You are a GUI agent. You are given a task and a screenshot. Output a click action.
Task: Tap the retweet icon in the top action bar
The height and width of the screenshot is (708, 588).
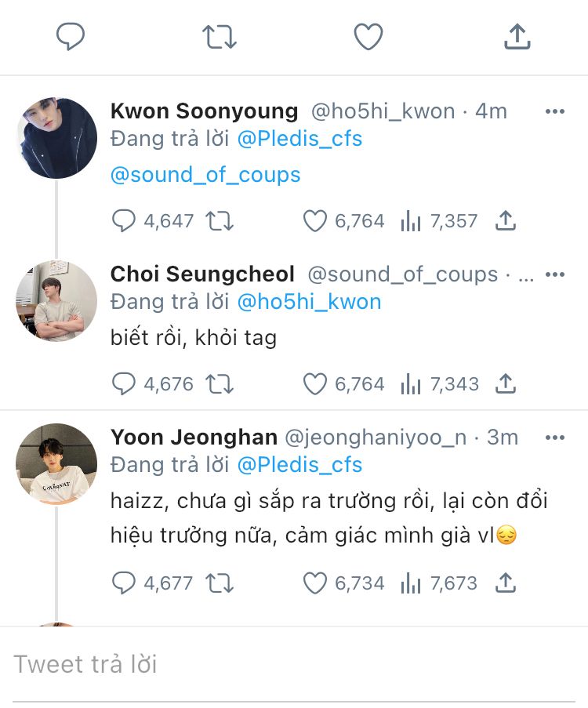tap(220, 36)
